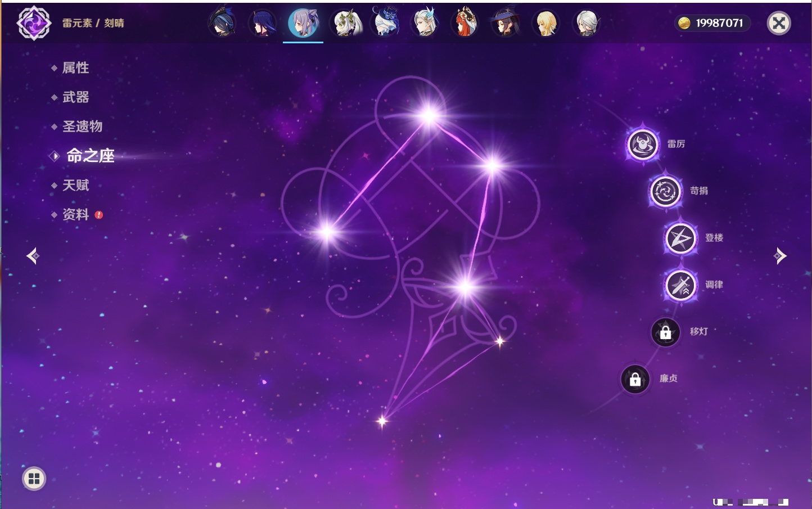Choose Furina's portrait in the top bar

pyautogui.click(x=385, y=23)
